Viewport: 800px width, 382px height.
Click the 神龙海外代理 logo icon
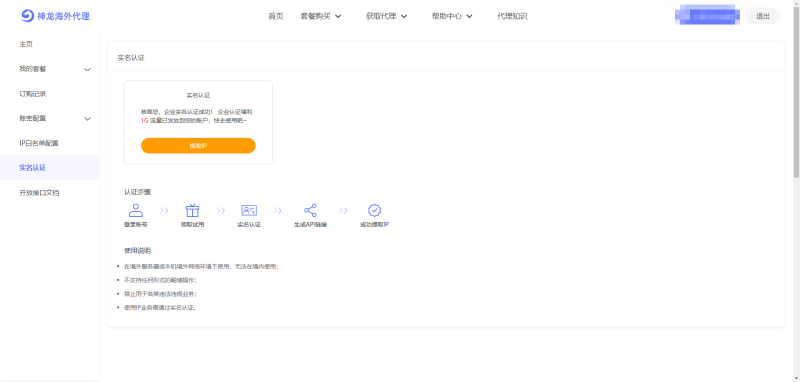tap(27, 16)
